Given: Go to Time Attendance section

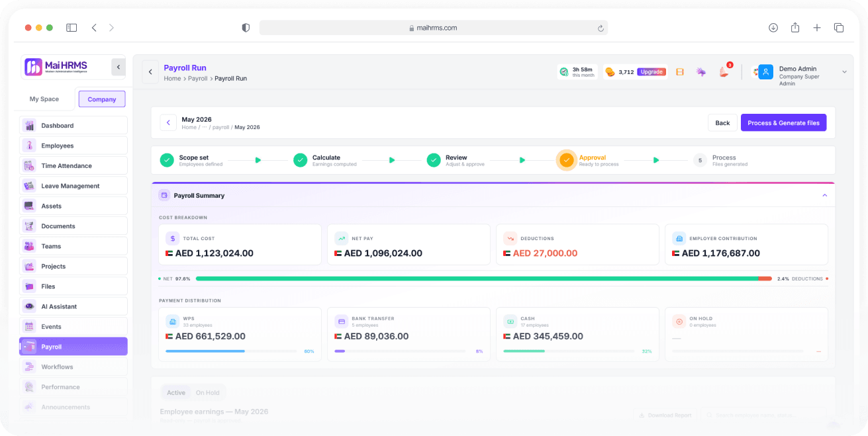Looking at the screenshot, I should [73, 166].
